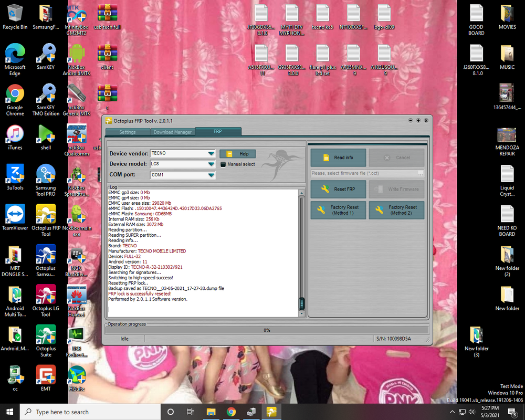Open the MUSIC folder icon
525x420 pixels.
click(507, 57)
